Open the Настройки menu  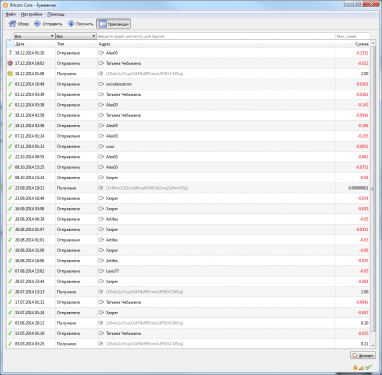pyautogui.click(x=31, y=14)
